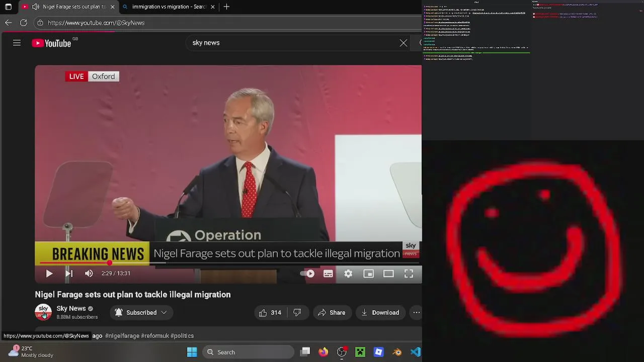The image size is (644, 362).
Task: Open the #nigelfarage hashtag
Action: [x=122, y=336]
